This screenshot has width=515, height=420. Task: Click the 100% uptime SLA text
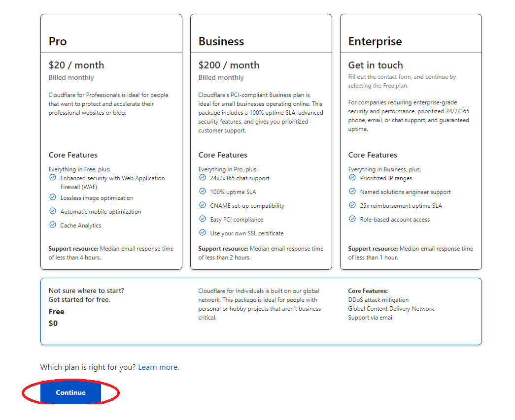tap(233, 192)
